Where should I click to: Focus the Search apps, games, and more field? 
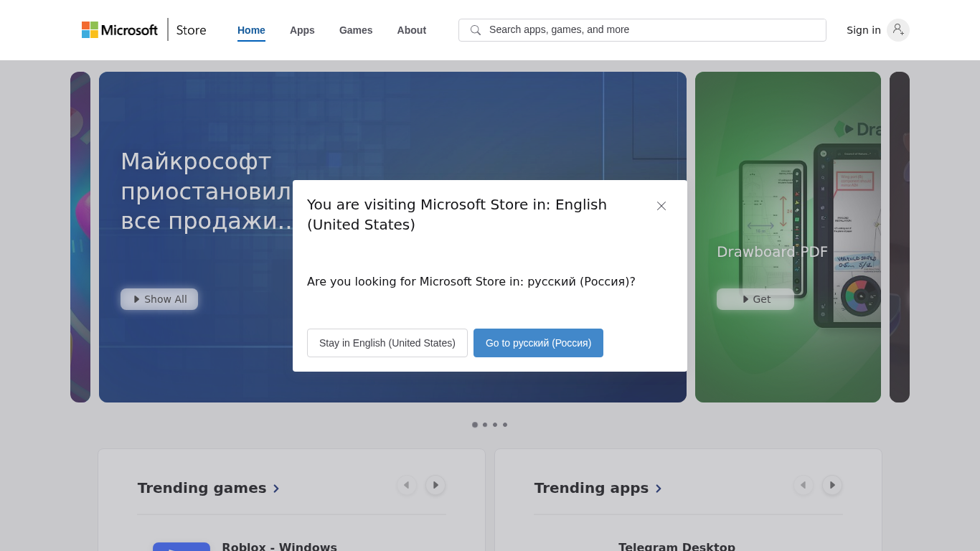642,30
